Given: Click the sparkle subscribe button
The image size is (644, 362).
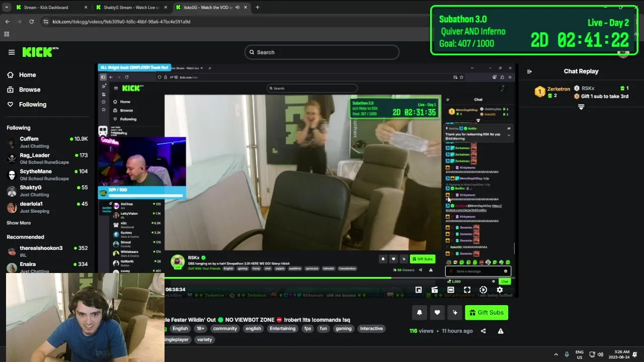Looking at the screenshot, I should click(455, 313).
